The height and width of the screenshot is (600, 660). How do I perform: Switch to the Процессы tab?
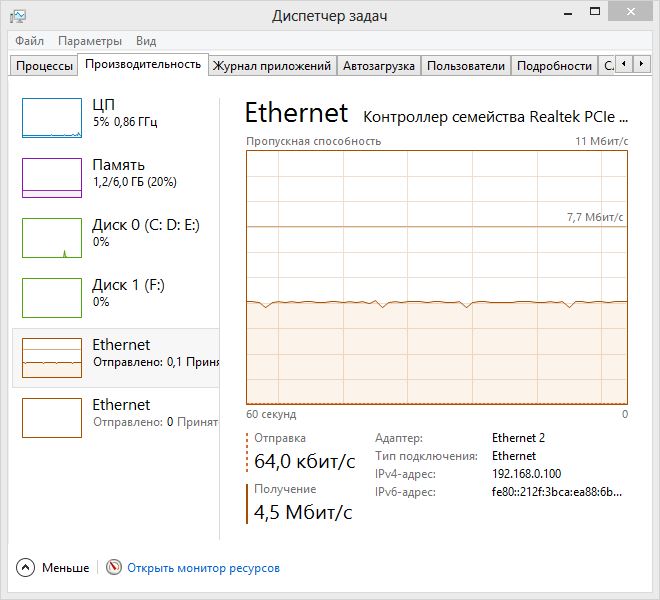pos(43,66)
